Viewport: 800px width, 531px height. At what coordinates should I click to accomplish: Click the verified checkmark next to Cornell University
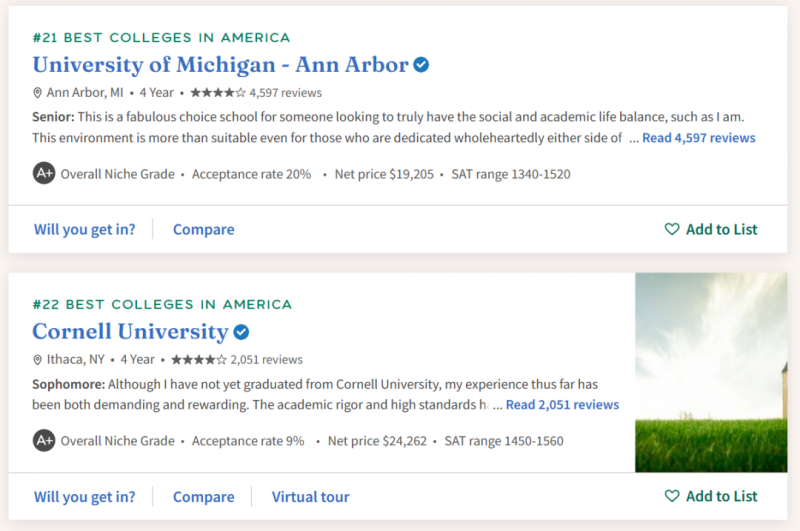[x=241, y=332]
